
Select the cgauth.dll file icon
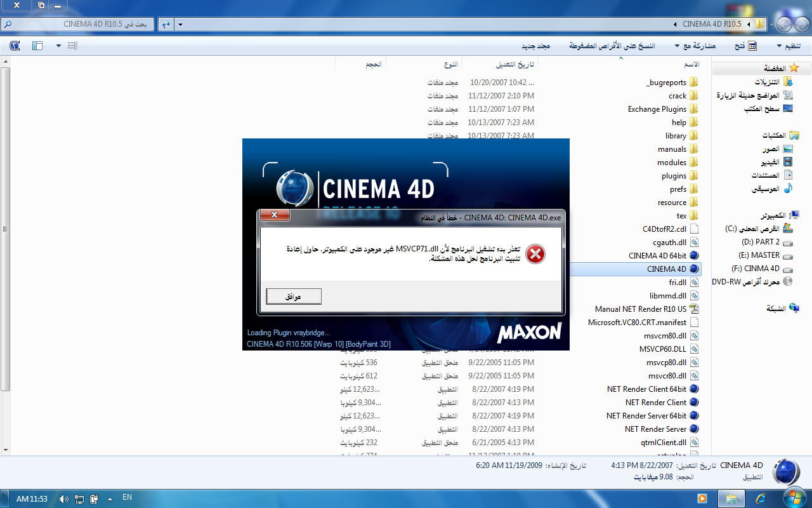[x=693, y=243]
